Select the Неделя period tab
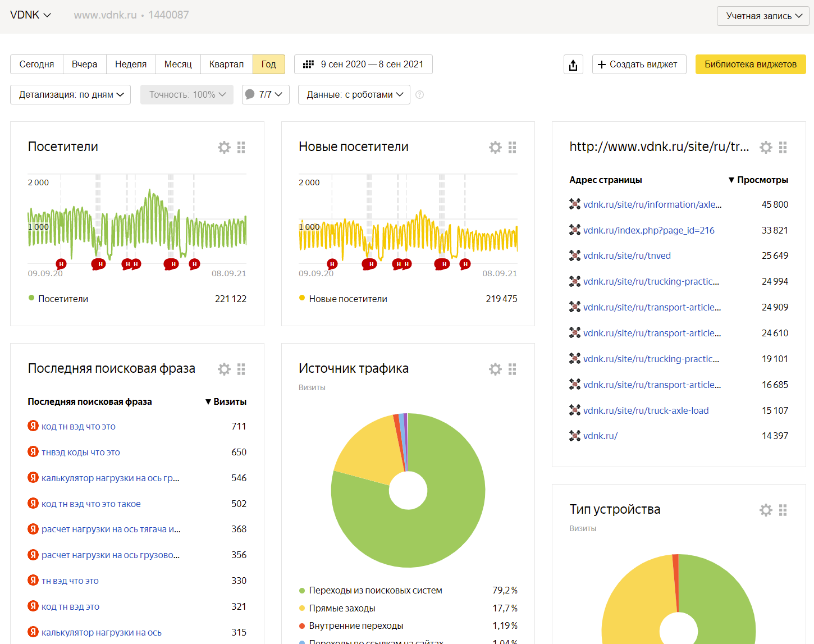 (x=131, y=65)
